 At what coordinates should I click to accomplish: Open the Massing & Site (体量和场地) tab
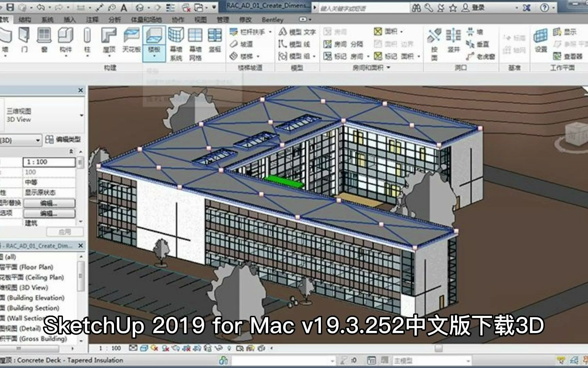point(146,20)
